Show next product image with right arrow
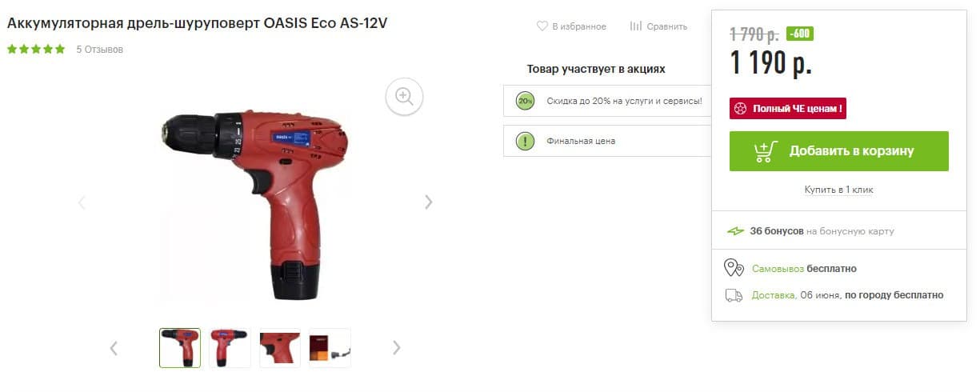This screenshot has width=980, height=392. 428,202
